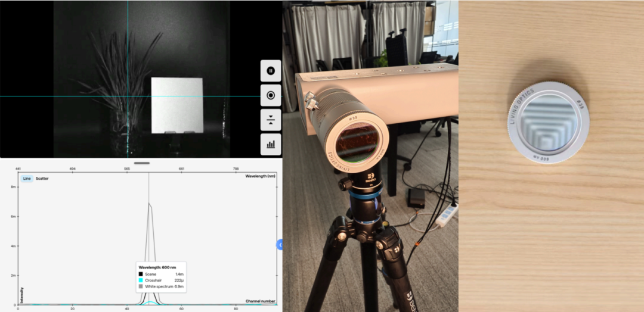Click channel tick label '20'
The height and width of the screenshot is (312, 644).
pyautogui.click(x=72, y=308)
